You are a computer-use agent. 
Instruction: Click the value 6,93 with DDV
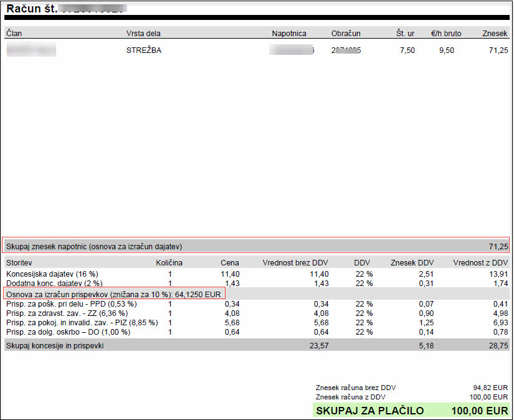pyautogui.click(x=500, y=323)
